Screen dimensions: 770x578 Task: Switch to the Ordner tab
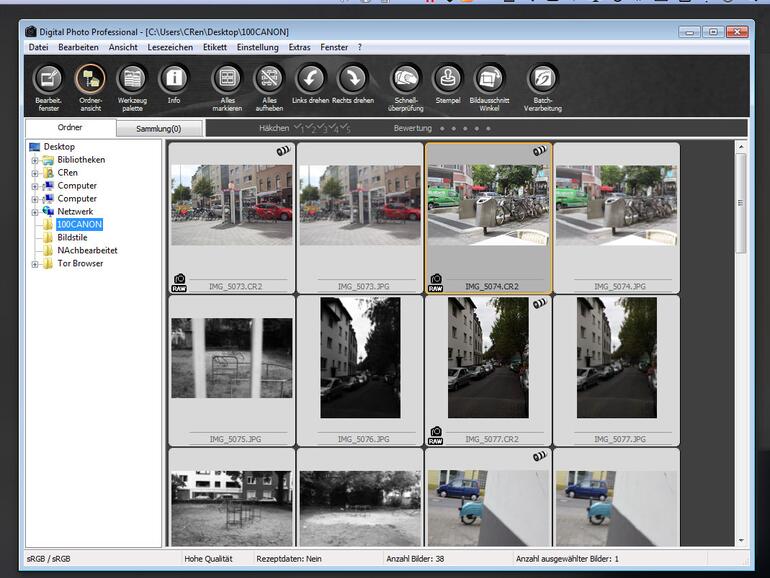pyautogui.click(x=70, y=127)
